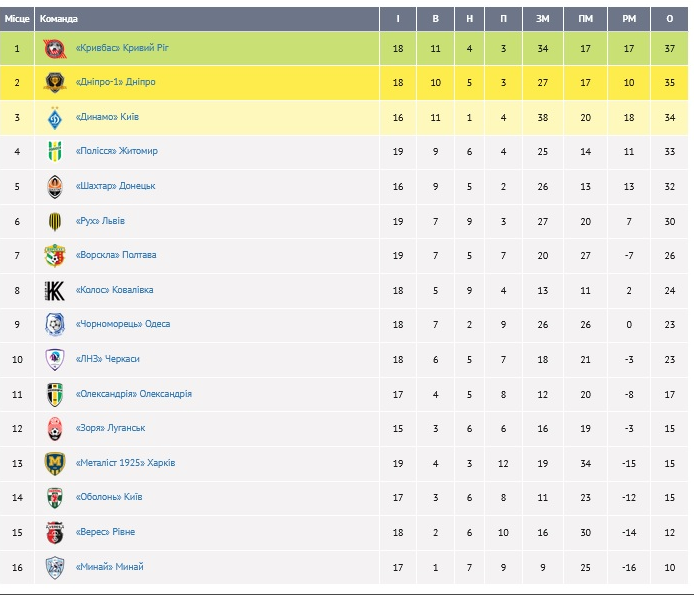The width and height of the screenshot is (694, 595).
Task: Click the Dynamo Kyiv club logo
Action: tap(54, 118)
